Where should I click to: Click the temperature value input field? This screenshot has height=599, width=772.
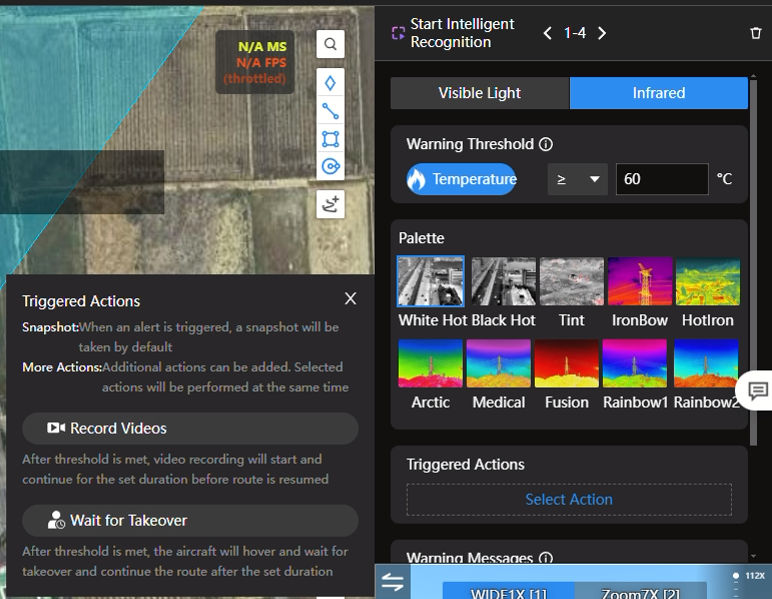[x=661, y=180]
